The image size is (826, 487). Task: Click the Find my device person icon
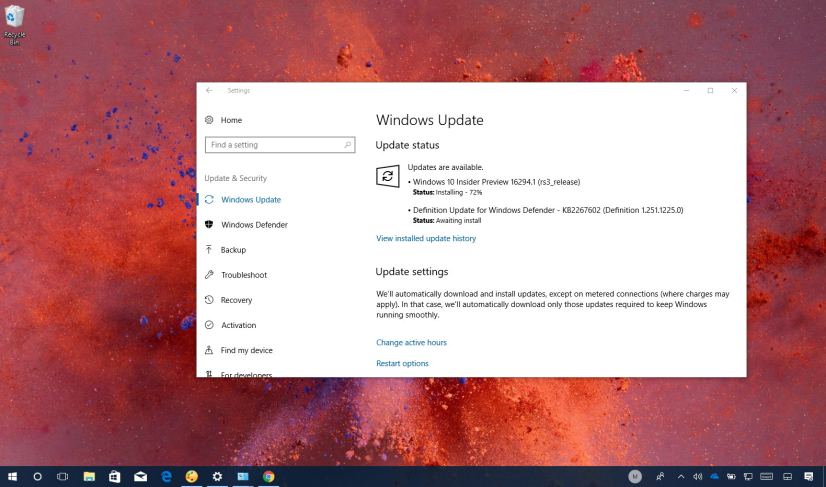(x=209, y=350)
